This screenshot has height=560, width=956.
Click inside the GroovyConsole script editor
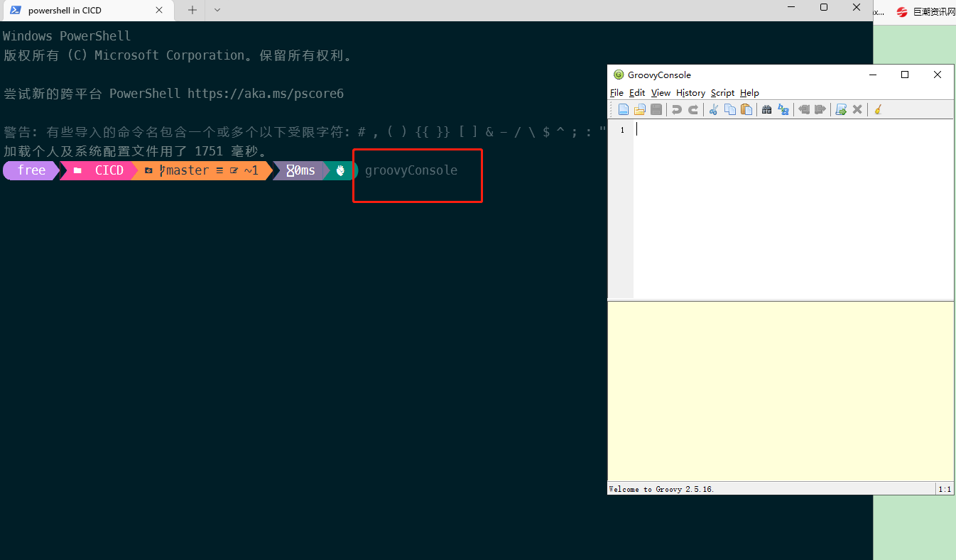tap(793, 209)
